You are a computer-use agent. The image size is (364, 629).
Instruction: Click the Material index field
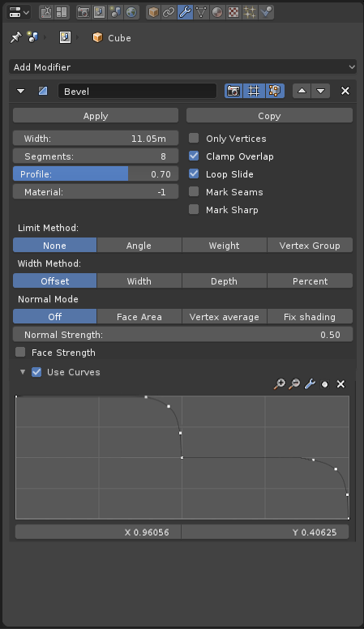[x=96, y=192]
